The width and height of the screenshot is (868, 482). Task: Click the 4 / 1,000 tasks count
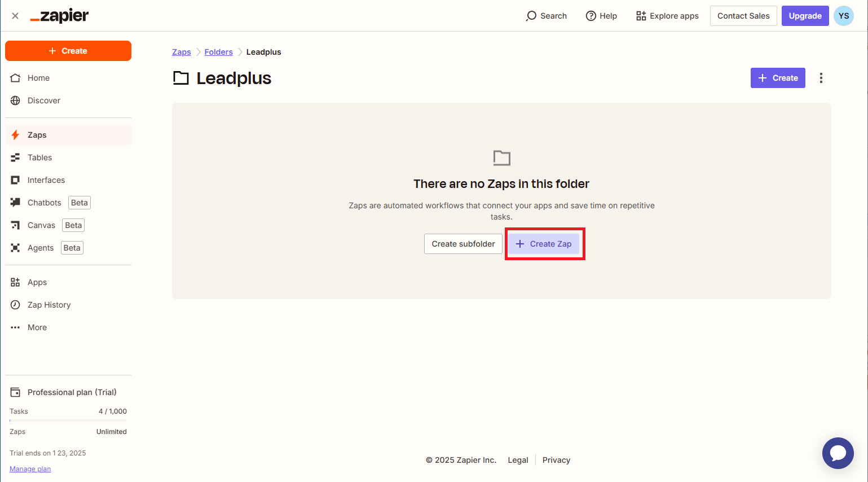coord(113,411)
